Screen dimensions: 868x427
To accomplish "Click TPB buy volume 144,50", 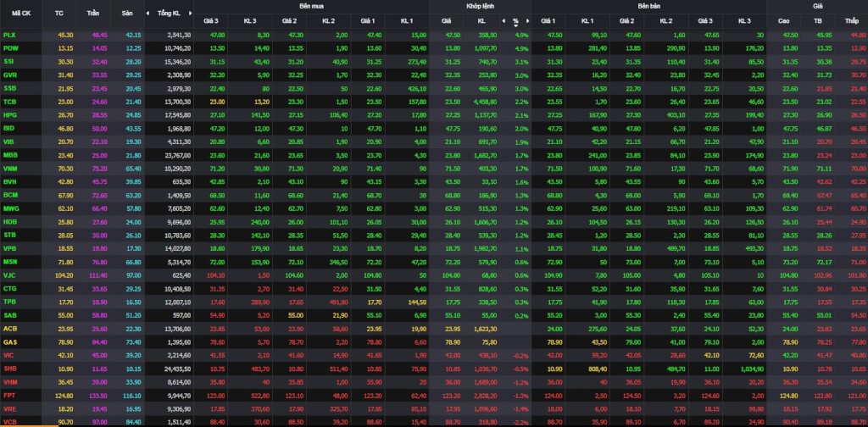I will tap(417, 302).
